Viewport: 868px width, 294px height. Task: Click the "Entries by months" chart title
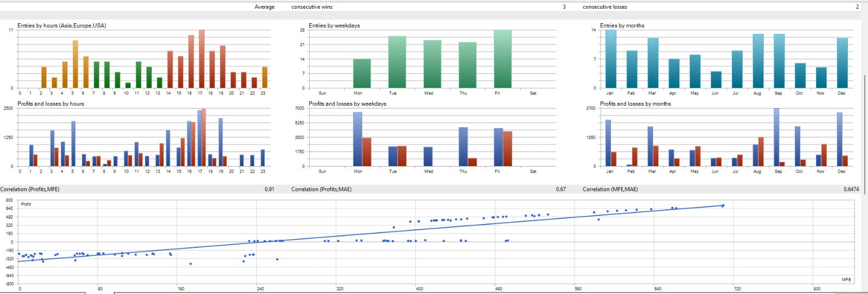(x=622, y=25)
